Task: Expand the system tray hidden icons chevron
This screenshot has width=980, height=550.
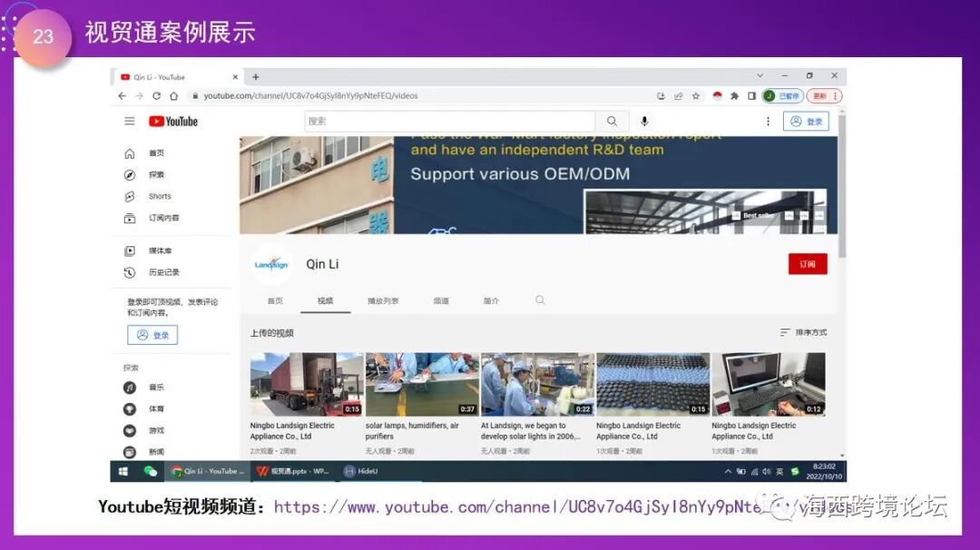Action: (728, 472)
